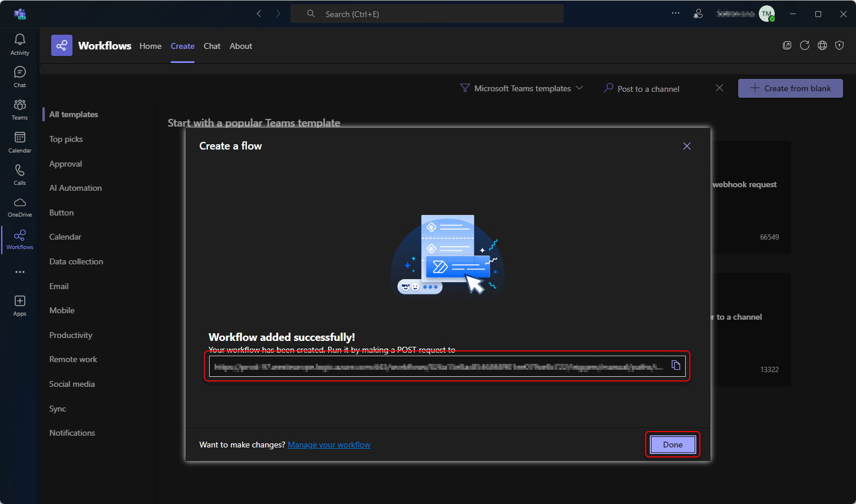The width and height of the screenshot is (856, 504).
Task: Copy the webhook URL using the copy icon
Action: pyautogui.click(x=675, y=364)
